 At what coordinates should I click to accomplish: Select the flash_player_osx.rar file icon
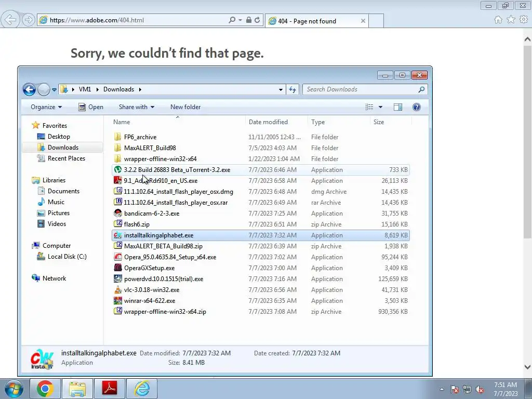coord(118,202)
